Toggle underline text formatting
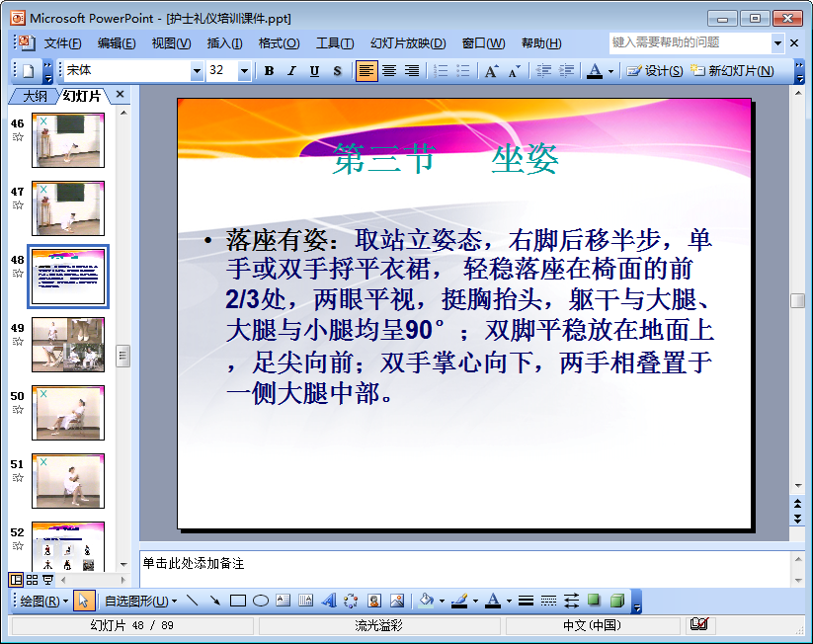This screenshot has height=644, width=813. 314,71
